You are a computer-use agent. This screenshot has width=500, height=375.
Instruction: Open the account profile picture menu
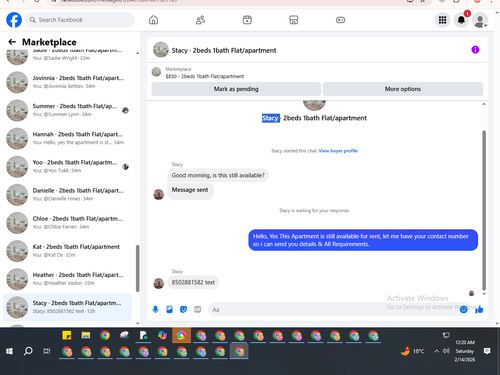pyautogui.click(x=480, y=21)
